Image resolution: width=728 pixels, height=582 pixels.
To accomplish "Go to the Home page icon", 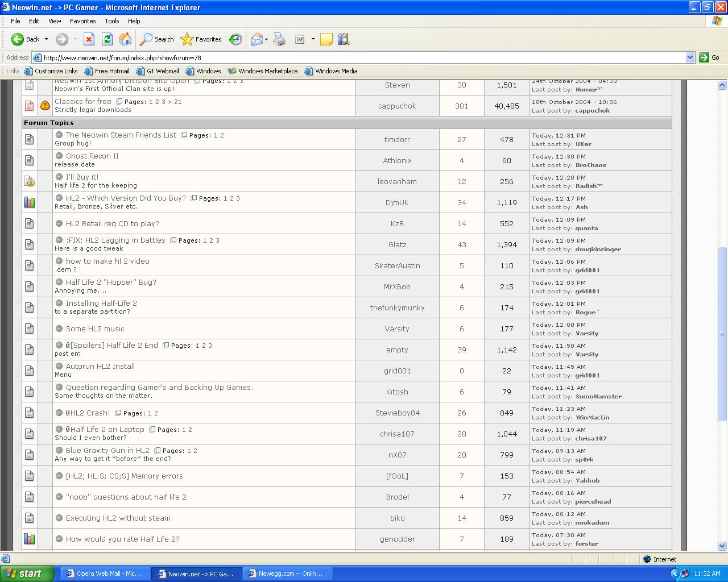I will pos(125,39).
